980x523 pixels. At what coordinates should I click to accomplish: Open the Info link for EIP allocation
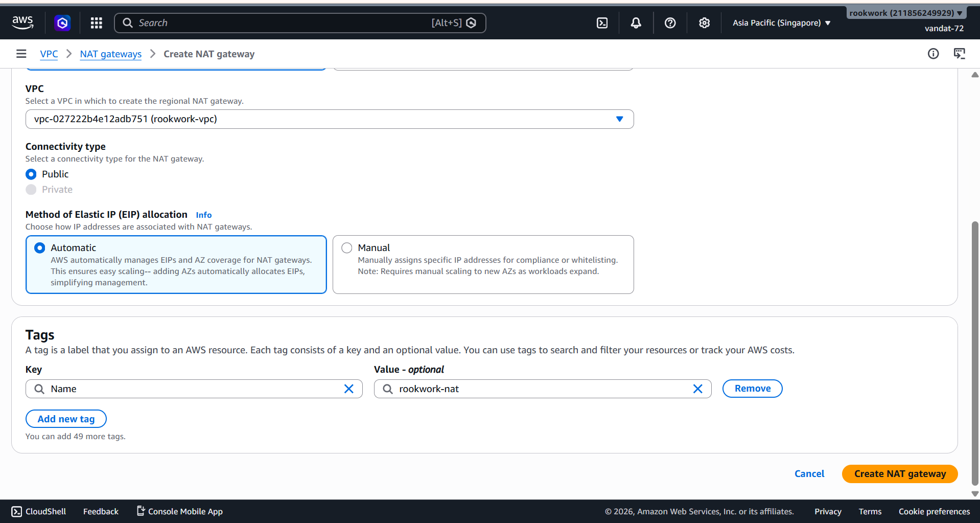(204, 215)
